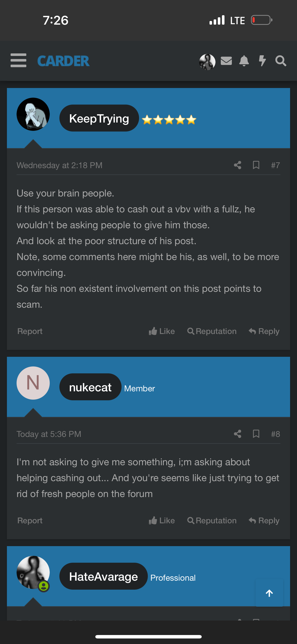297x644 pixels.
Task: Bookmark KeepTrying's post #7
Action: coord(256,165)
